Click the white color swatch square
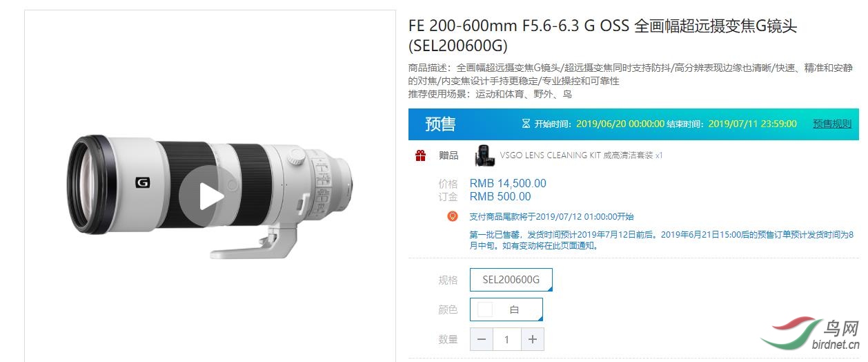 point(485,309)
